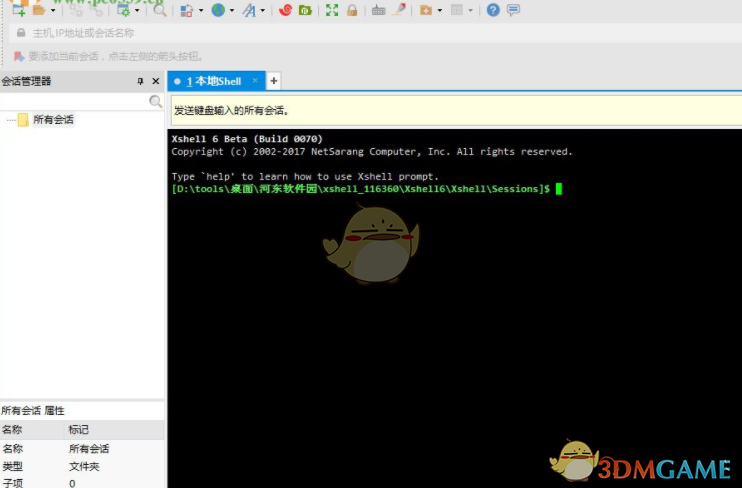This screenshot has height=488, width=742.
Task: Select the 所有会话 folder in tree
Action: [53, 120]
